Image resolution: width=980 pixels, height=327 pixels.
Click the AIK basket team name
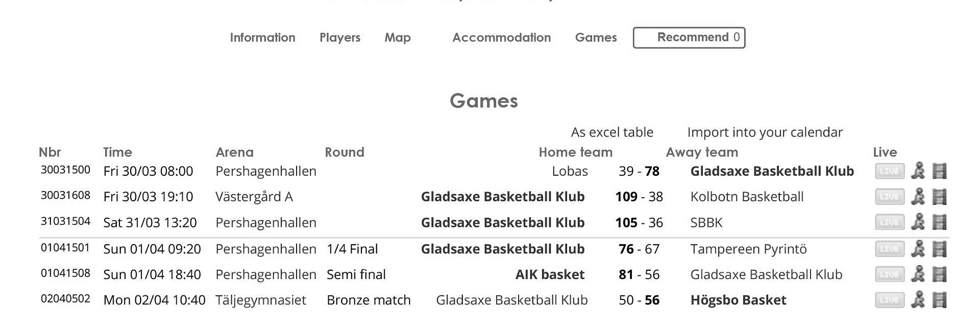pos(550,274)
